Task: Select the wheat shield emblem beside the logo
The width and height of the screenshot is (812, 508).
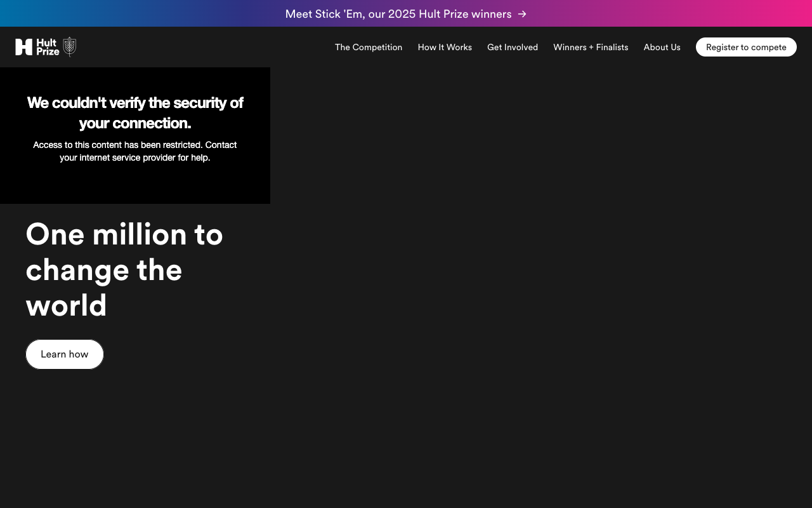Action: point(69,46)
